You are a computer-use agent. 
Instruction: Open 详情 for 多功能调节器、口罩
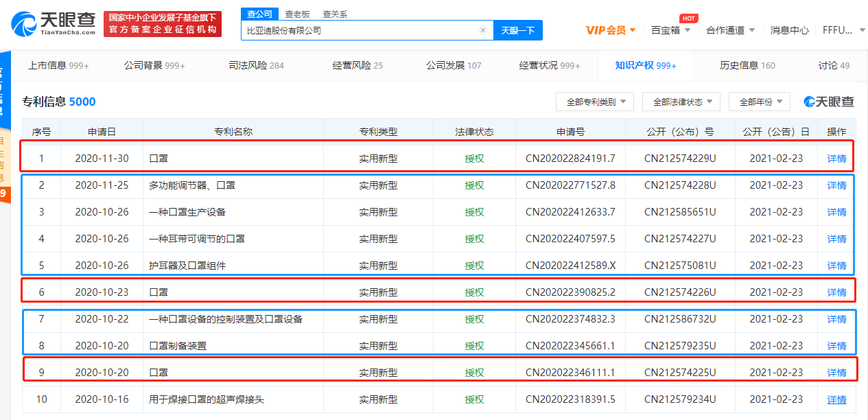[836, 185]
